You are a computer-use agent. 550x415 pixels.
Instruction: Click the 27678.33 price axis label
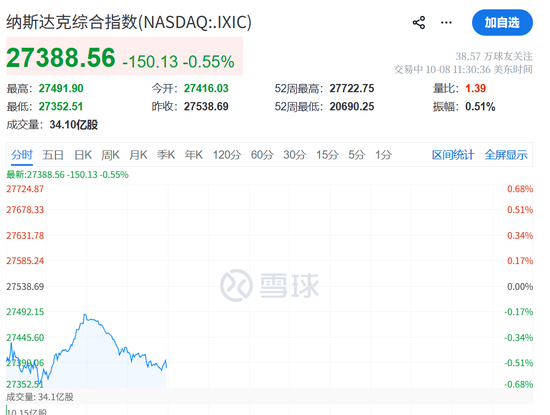[x=25, y=210]
